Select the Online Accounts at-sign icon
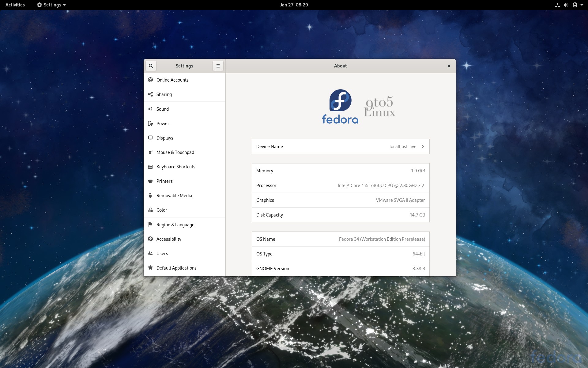Screen dimensions: 588x368 [x=150, y=80]
